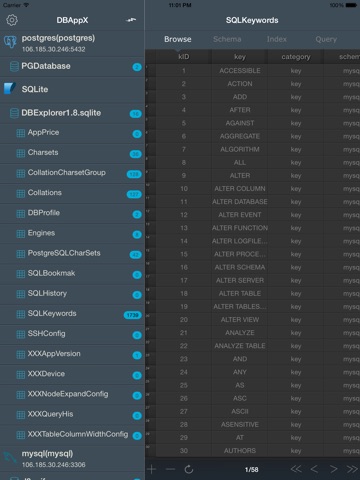Screen dimensions: 360x480
Task: Sort by the kID column header
Action: [184, 57]
